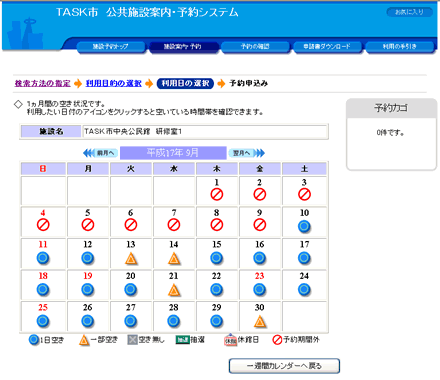
Task: Click the 土 Saturday column header
Action: (x=304, y=169)
